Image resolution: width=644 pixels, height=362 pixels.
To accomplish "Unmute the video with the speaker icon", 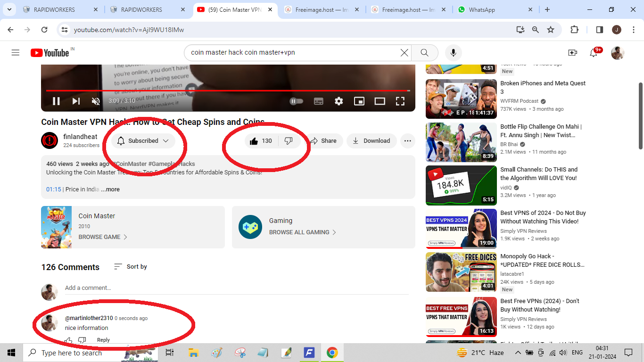I will point(96,101).
